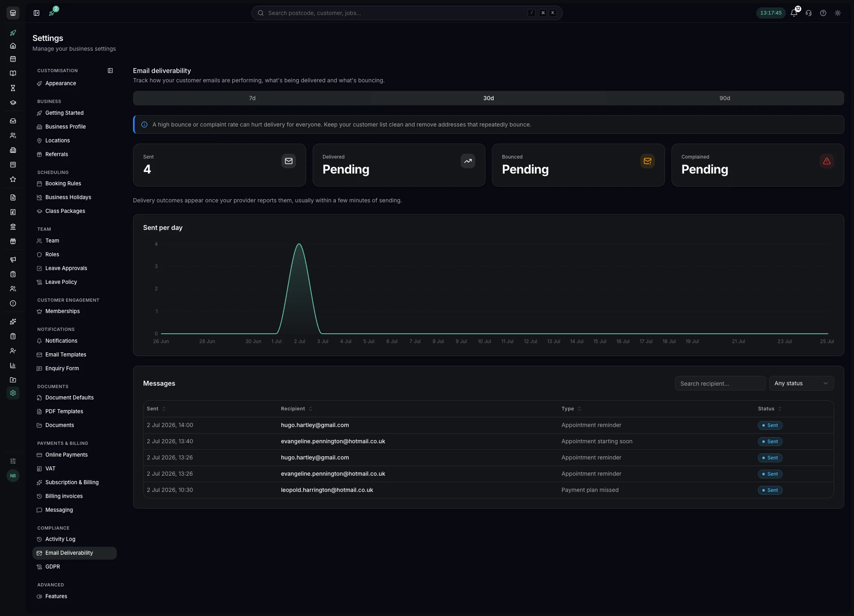The width and height of the screenshot is (854, 616).
Task: Go to Online Payments settings
Action: 75,455
